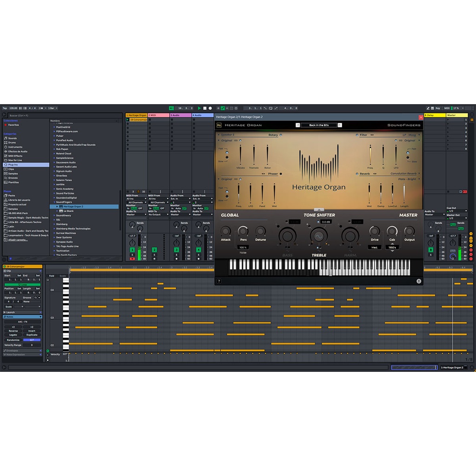Click the Fold button in piano roll
This screenshot has height=476, width=476.
click(52, 276)
